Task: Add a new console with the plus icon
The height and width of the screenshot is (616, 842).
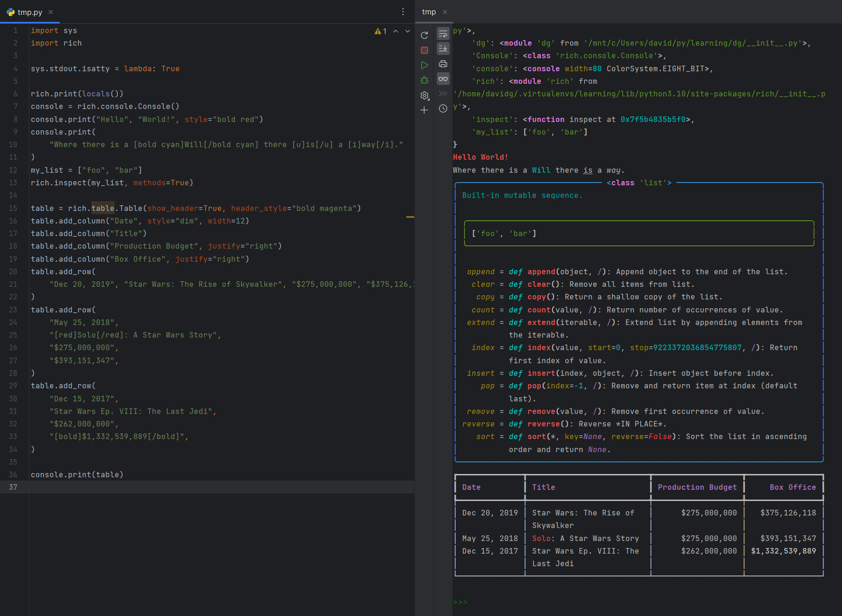Action: pos(424,110)
